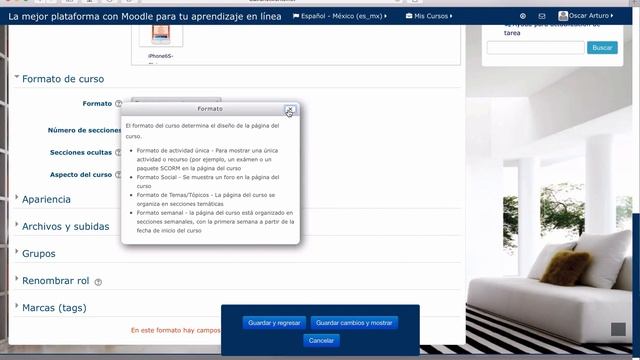Click the Aspecto del curso label

point(81,175)
